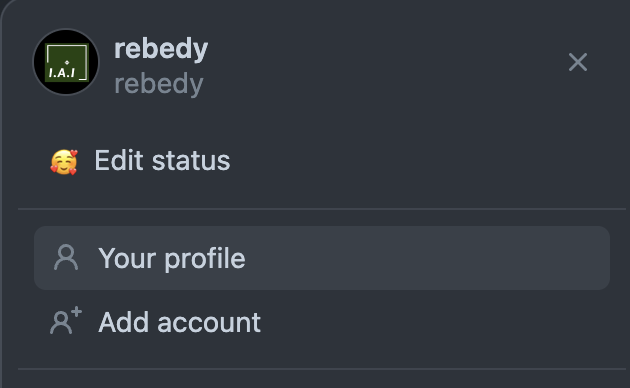Open the Edit status option
The height and width of the screenshot is (388, 630).
pos(162,161)
